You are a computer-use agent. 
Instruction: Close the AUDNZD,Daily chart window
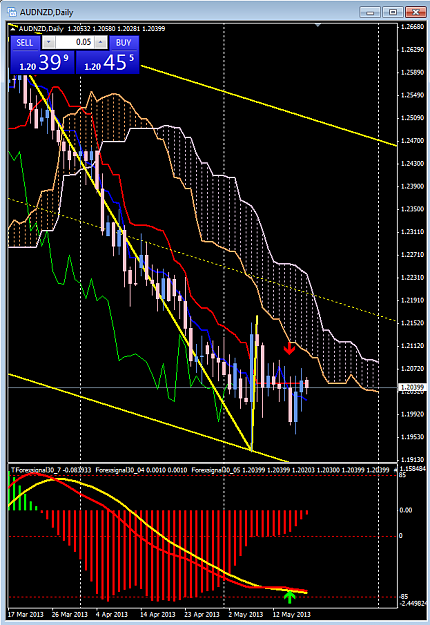click(415, 12)
